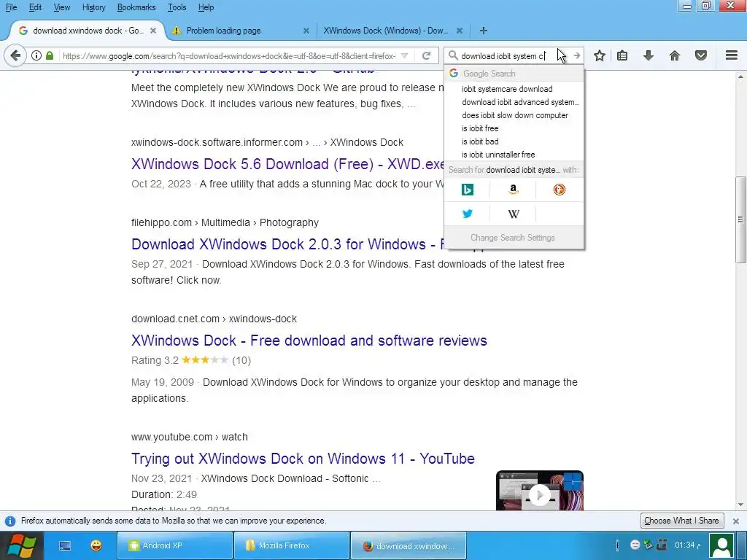Click Change Search Settings

(514, 237)
